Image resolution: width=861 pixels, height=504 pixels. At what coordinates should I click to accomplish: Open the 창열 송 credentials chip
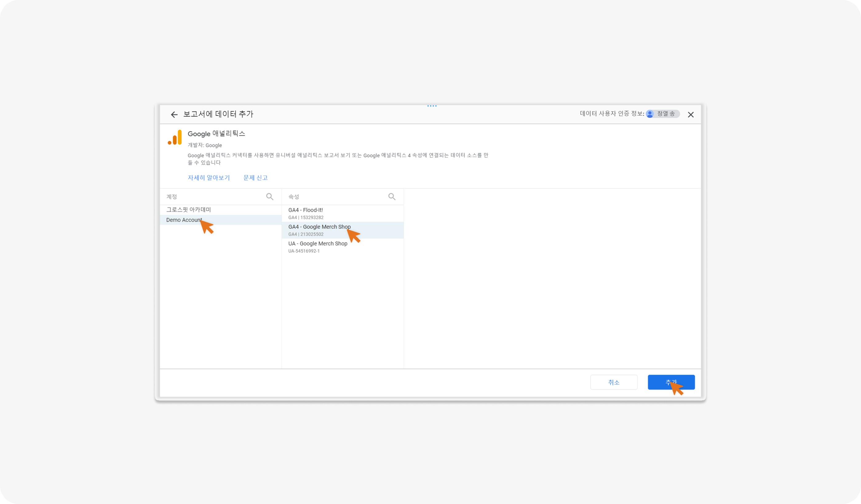(x=663, y=114)
